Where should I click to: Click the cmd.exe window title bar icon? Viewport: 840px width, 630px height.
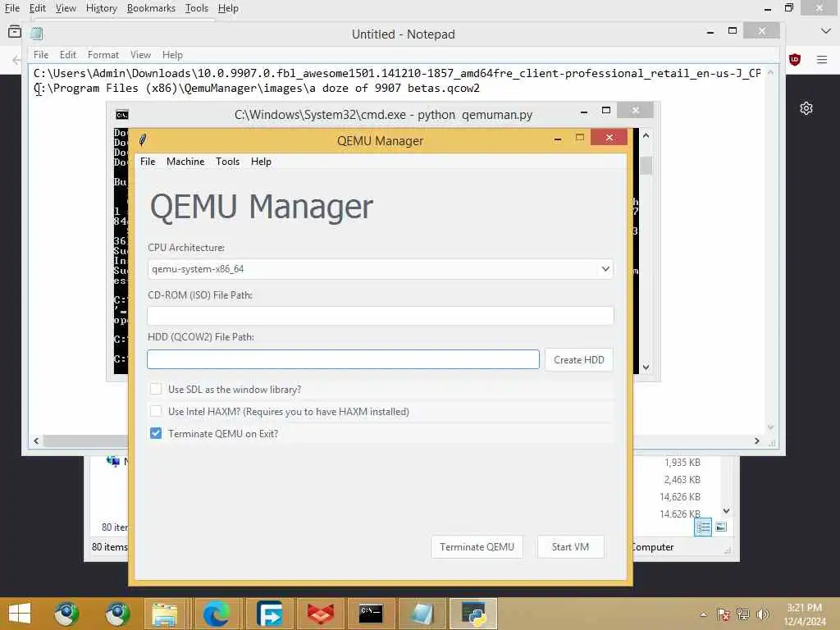(x=122, y=115)
